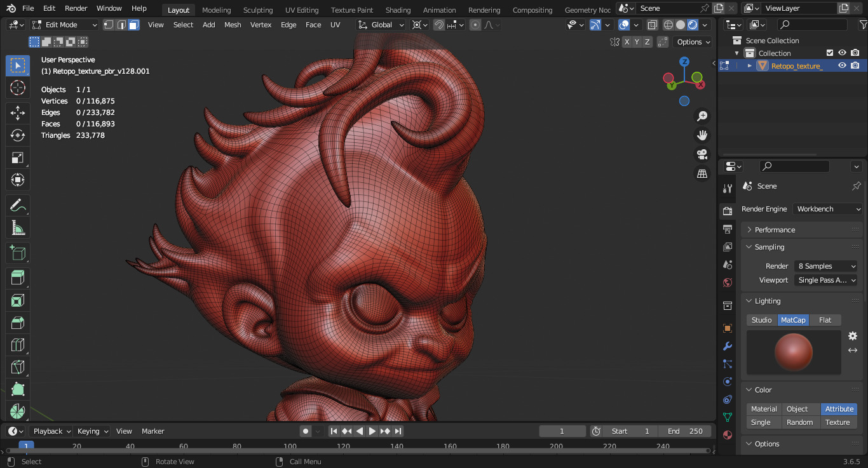Select the Annotate tool
868x468 pixels.
click(17, 205)
